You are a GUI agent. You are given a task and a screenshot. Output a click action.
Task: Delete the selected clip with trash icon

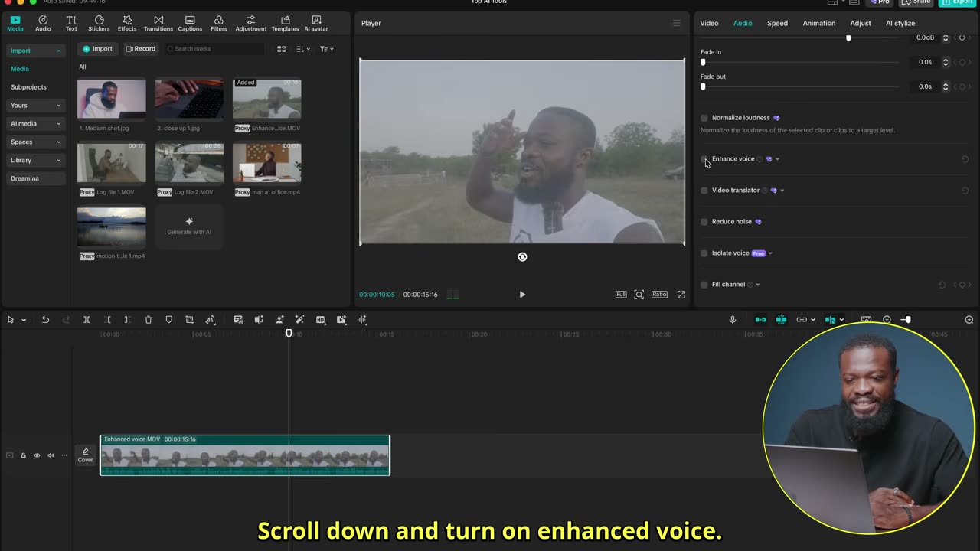click(x=149, y=320)
